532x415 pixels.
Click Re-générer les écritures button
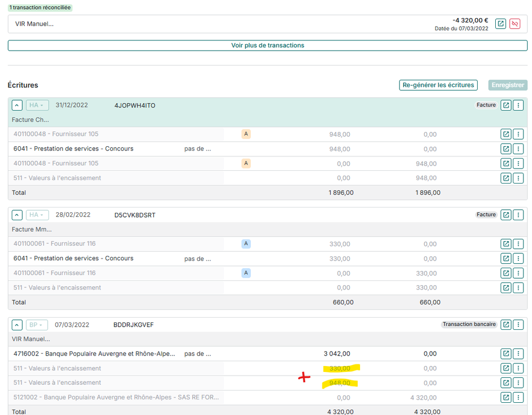[x=438, y=85]
